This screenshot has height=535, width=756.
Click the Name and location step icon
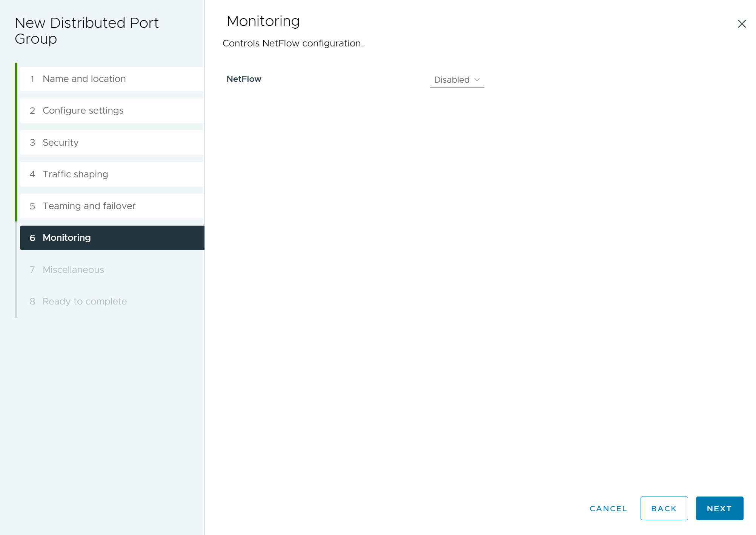32,79
